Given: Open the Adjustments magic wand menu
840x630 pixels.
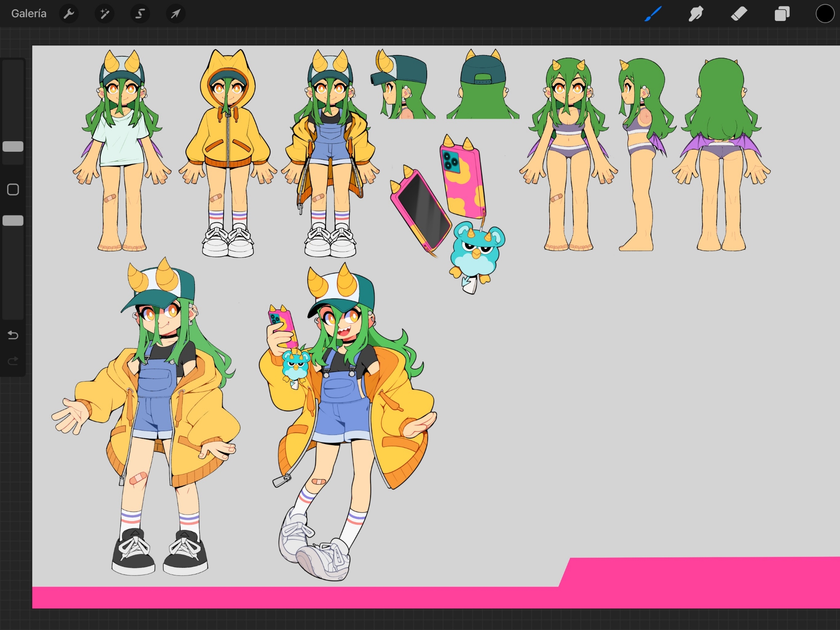Looking at the screenshot, I should 105,14.
